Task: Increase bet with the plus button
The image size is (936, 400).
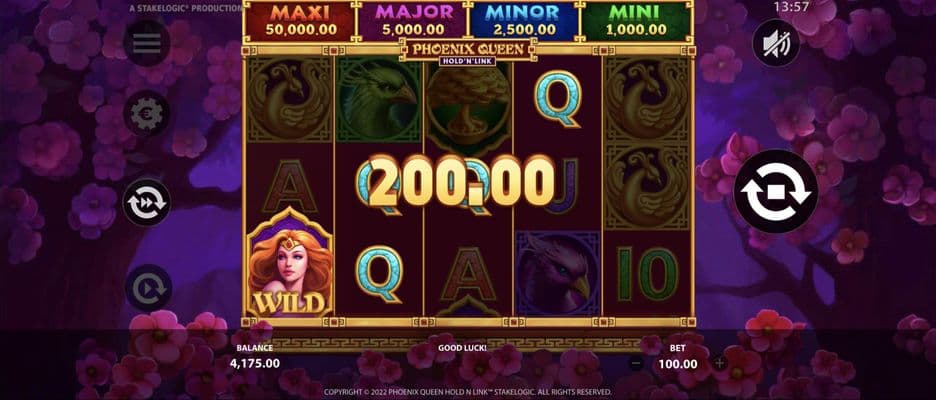Action: (x=719, y=363)
